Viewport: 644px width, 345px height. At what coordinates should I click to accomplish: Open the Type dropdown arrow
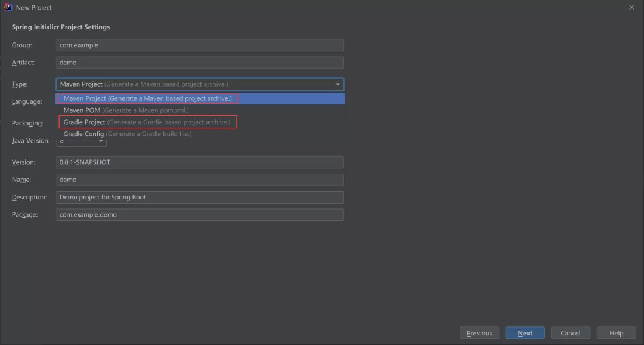[x=338, y=84]
